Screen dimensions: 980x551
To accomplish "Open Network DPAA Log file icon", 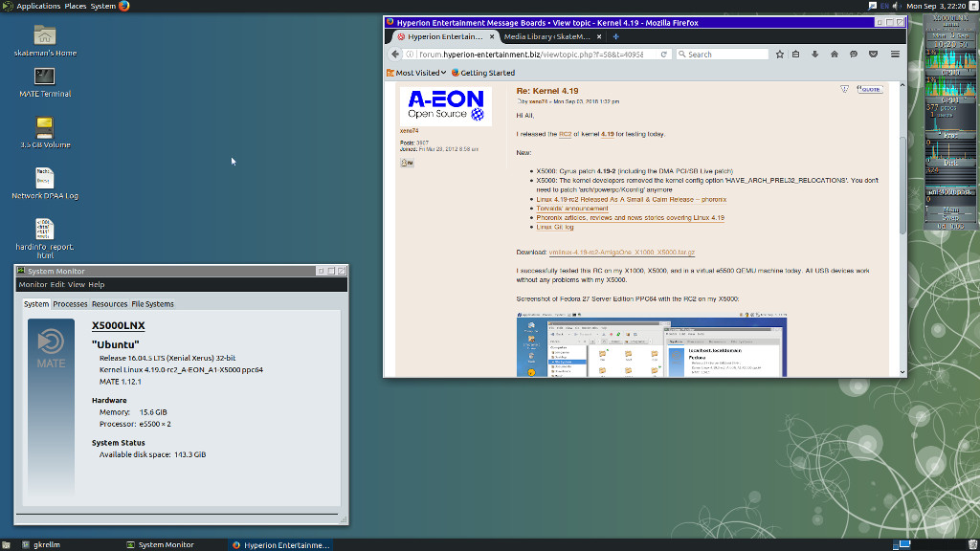I will 44,178.
